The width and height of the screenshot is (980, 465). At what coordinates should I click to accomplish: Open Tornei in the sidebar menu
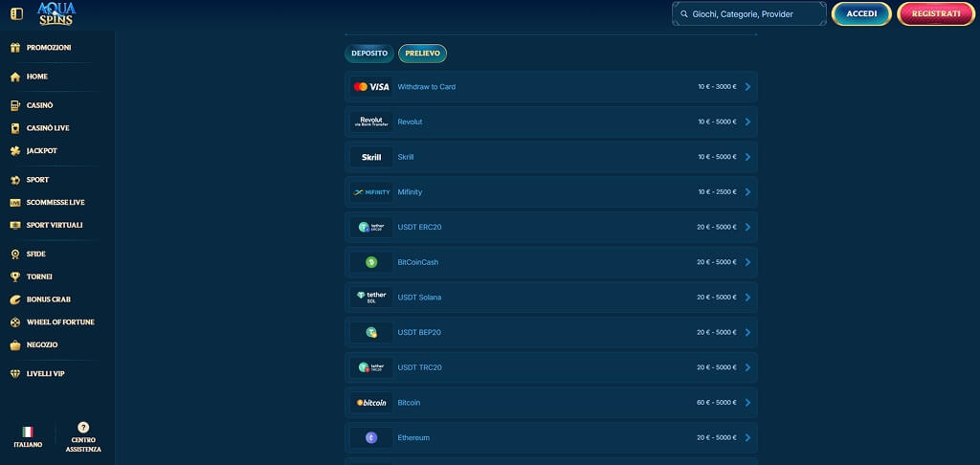point(38,277)
